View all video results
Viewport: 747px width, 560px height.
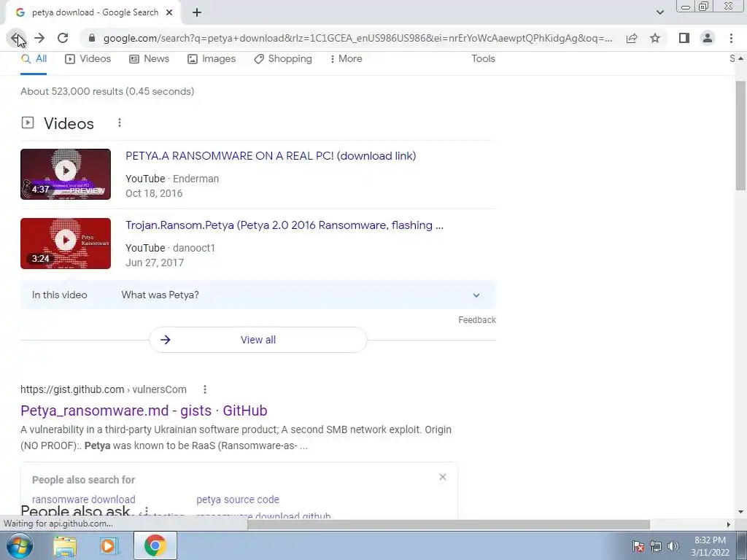(x=258, y=340)
